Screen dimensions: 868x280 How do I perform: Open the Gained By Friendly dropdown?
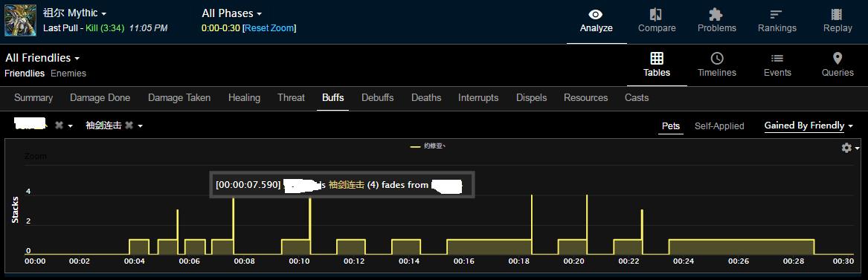[x=808, y=126]
